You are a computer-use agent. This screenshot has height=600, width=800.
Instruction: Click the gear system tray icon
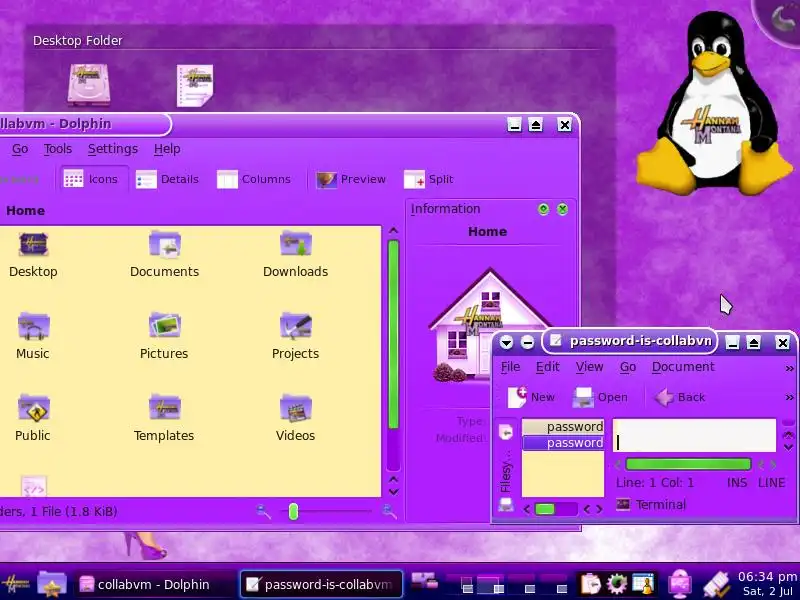pos(616,584)
